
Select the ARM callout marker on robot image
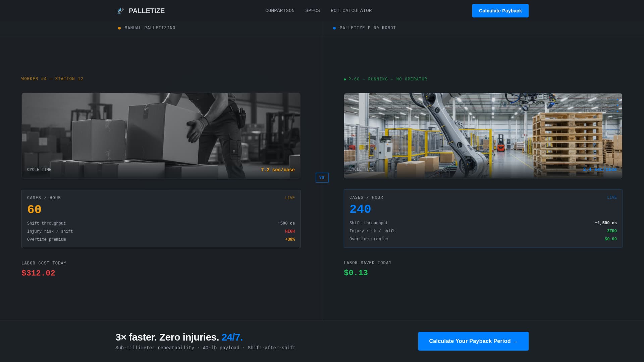point(618,99)
